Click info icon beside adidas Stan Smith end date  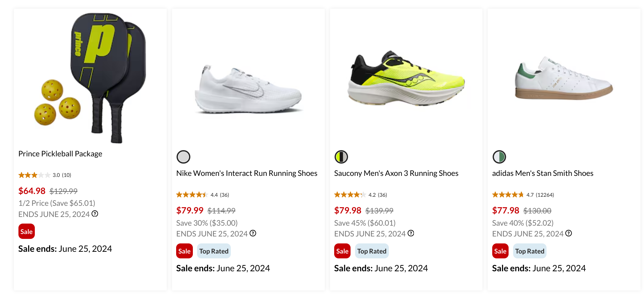[x=568, y=233]
